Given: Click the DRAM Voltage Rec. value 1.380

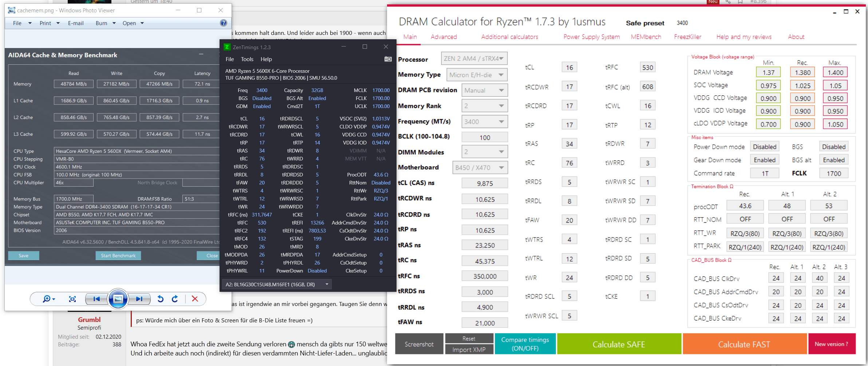Looking at the screenshot, I should 802,72.
